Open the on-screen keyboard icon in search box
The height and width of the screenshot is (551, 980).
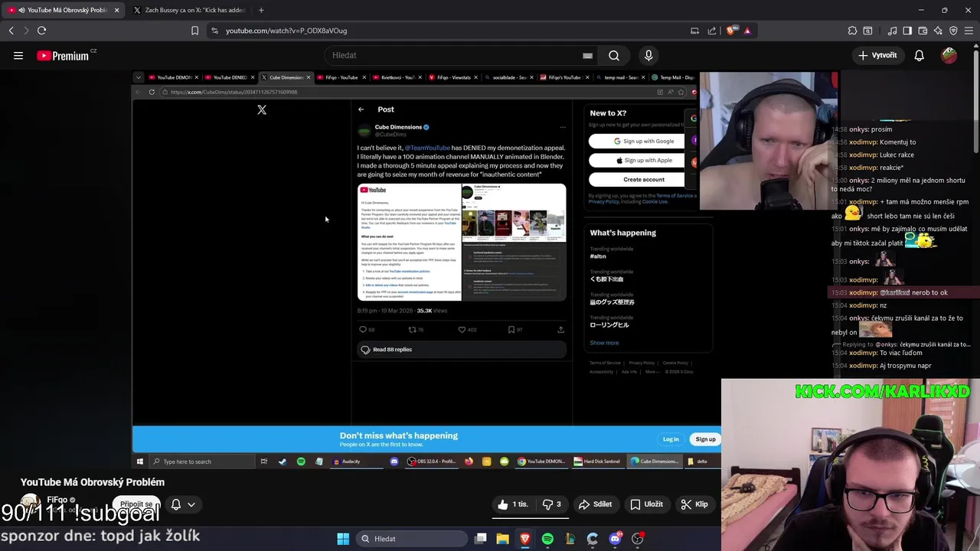[587, 55]
